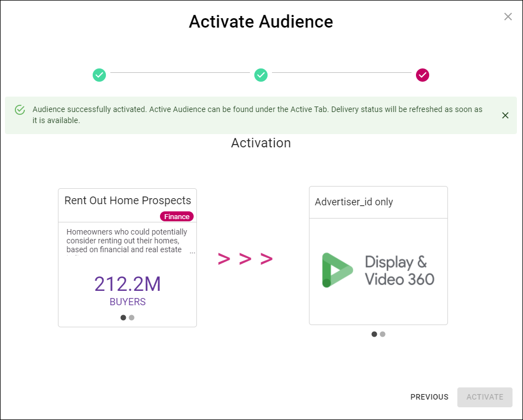Click the Audience successfully activated message
Image resolution: width=523 pixels, height=420 pixels.
tap(257, 115)
